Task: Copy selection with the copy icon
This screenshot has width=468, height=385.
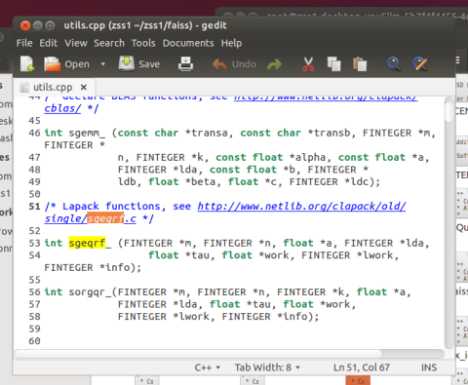Action: point(334,64)
